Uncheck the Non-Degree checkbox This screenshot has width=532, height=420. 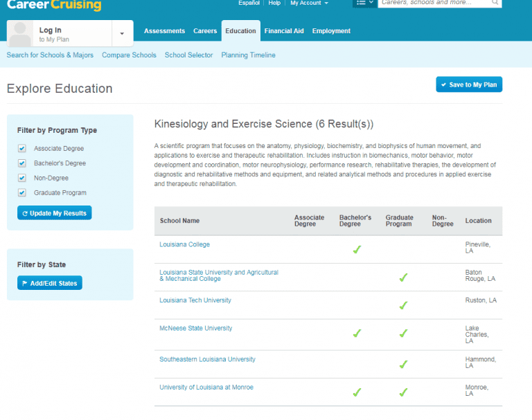coord(22,178)
